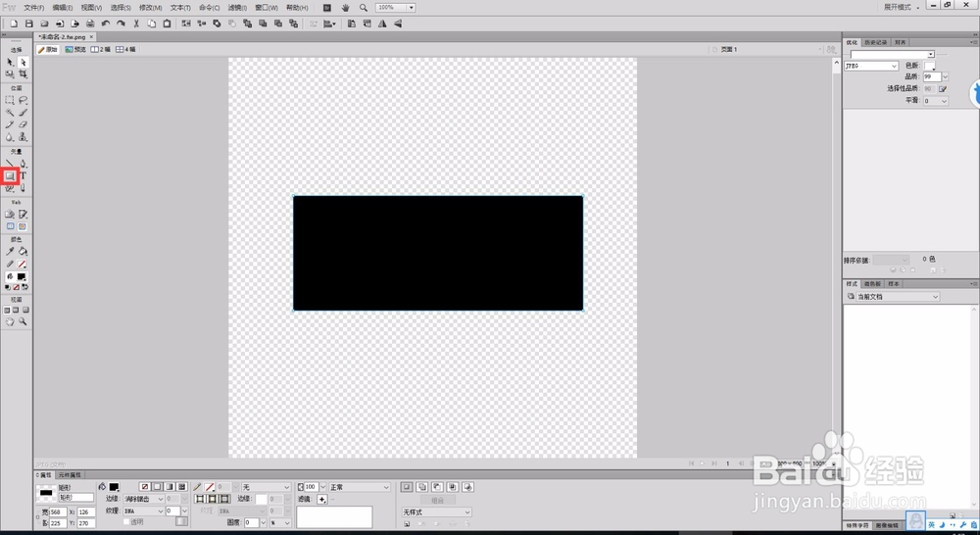Toggle Show slices and hotspots
The height and width of the screenshot is (535, 980).
click(23, 227)
